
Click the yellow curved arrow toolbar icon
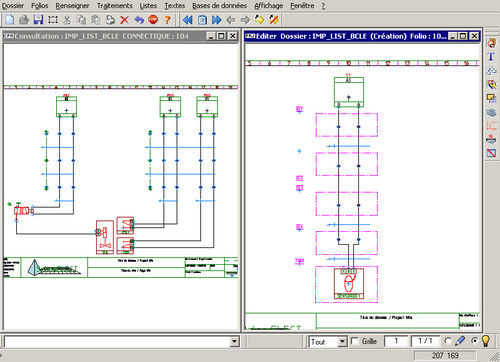point(259,20)
